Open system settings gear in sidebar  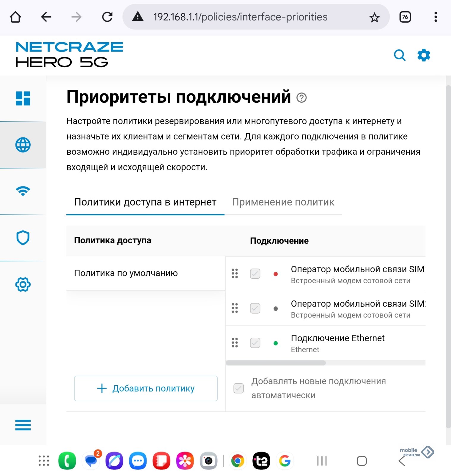(23, 284)
